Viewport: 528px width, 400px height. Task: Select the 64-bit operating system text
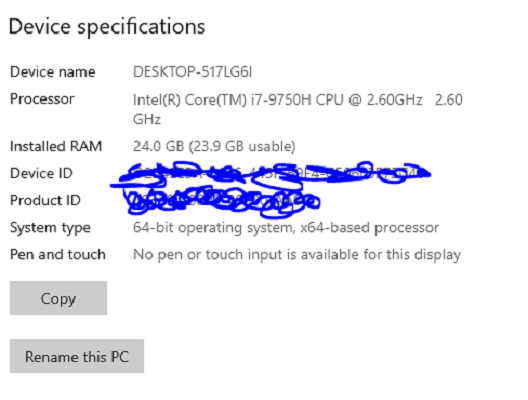coord(213,228)
